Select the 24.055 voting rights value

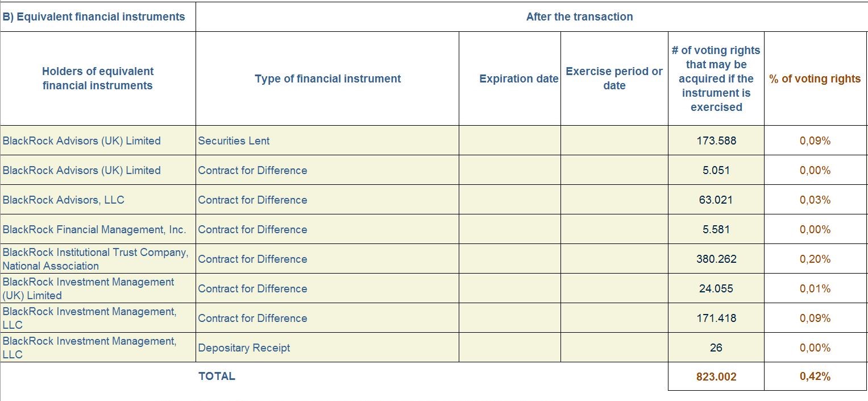click(716, 288)
